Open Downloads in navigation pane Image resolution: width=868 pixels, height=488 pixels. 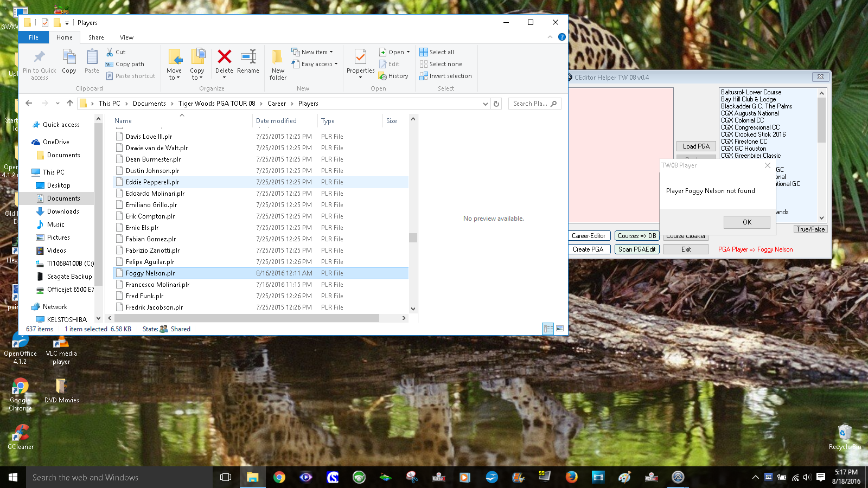pos(63,211)
